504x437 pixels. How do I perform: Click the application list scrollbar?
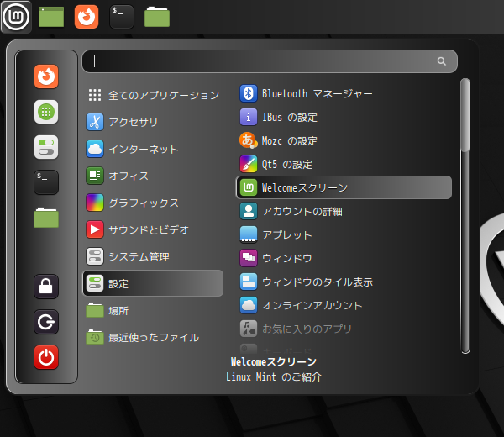click(465, 216)
